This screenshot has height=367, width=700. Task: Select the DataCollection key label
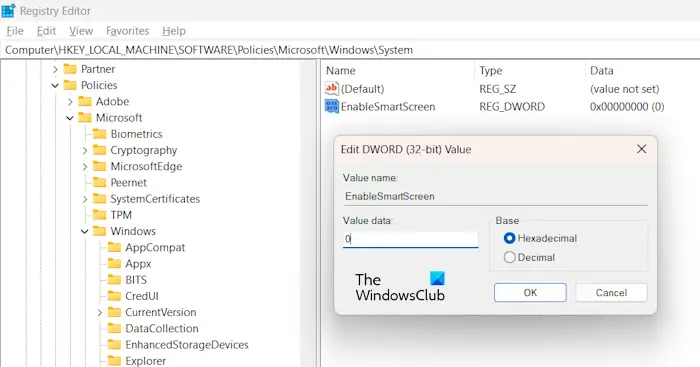[162, 329]
